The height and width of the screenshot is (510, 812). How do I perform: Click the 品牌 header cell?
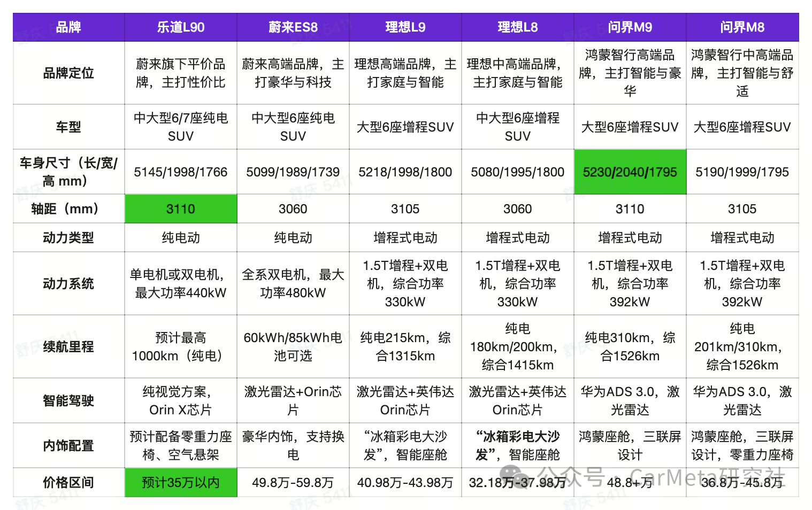coord(68,27)
